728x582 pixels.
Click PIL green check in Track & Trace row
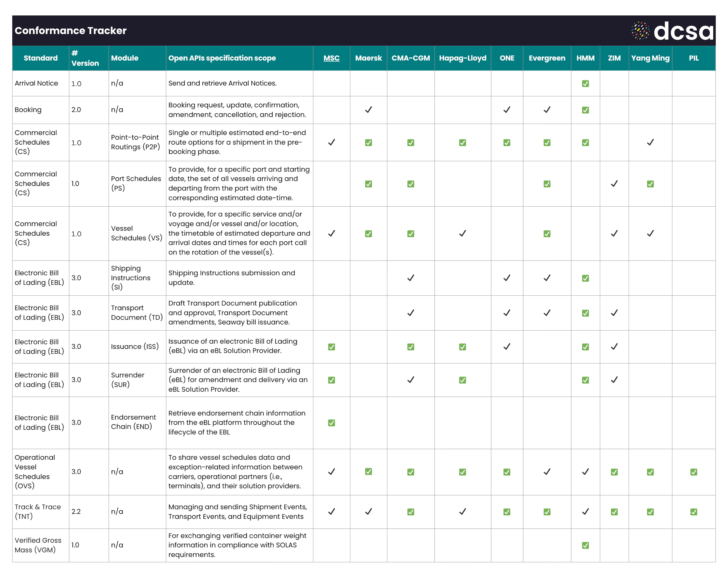693,512
